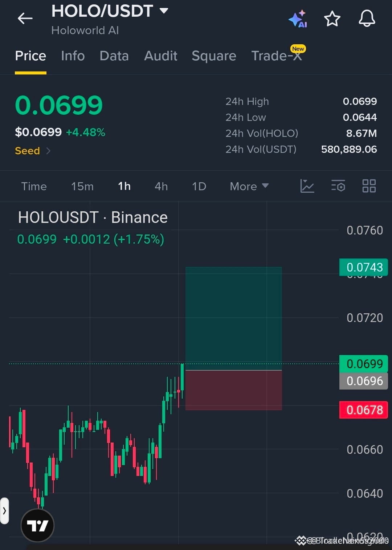The width and height of the screenshot is (392, 550).
Task: Click the New badge on Trade-X
Action: click(298, 49)
